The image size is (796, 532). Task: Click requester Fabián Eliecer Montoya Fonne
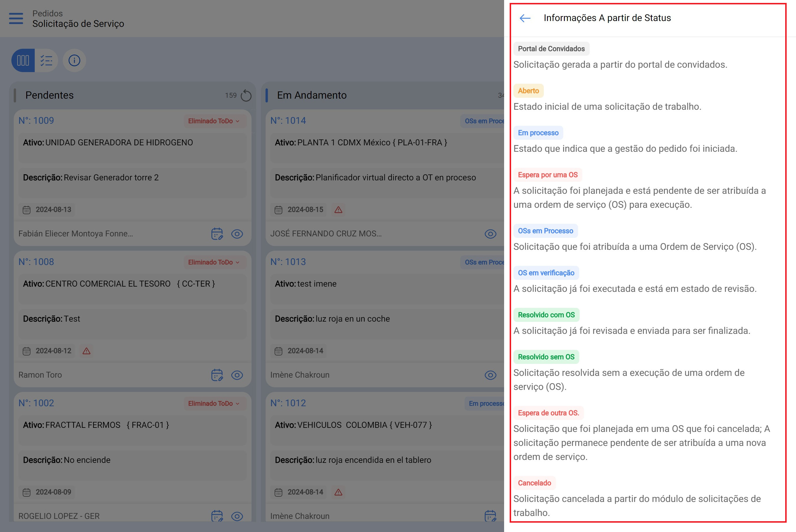pyautogui.click(x=76, y=234)
